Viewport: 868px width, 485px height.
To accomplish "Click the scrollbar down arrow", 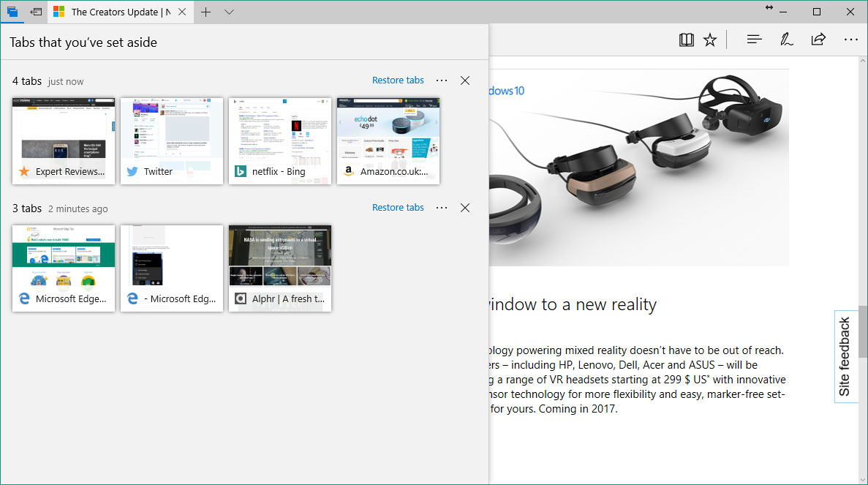I will pos(863,479).
